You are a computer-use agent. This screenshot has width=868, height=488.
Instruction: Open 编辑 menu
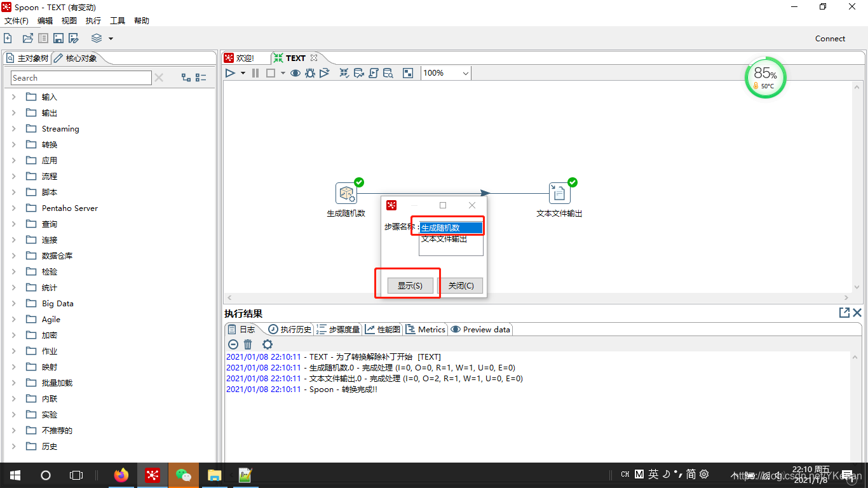[x=45, y=21]
